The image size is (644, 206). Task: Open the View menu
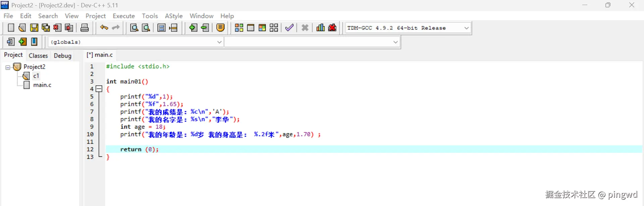tap(71, 16)
